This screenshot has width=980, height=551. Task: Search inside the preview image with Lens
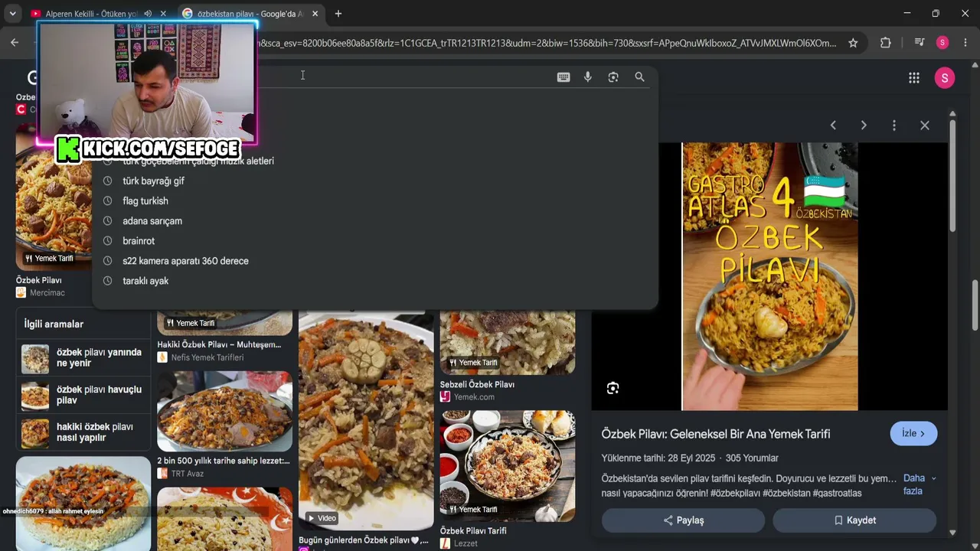click(x=612, y=388)
